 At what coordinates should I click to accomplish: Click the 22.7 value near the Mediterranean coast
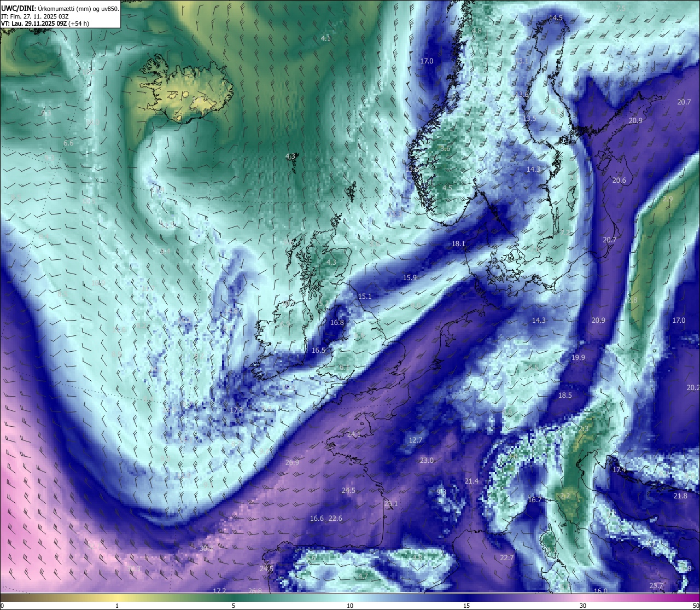507,558
